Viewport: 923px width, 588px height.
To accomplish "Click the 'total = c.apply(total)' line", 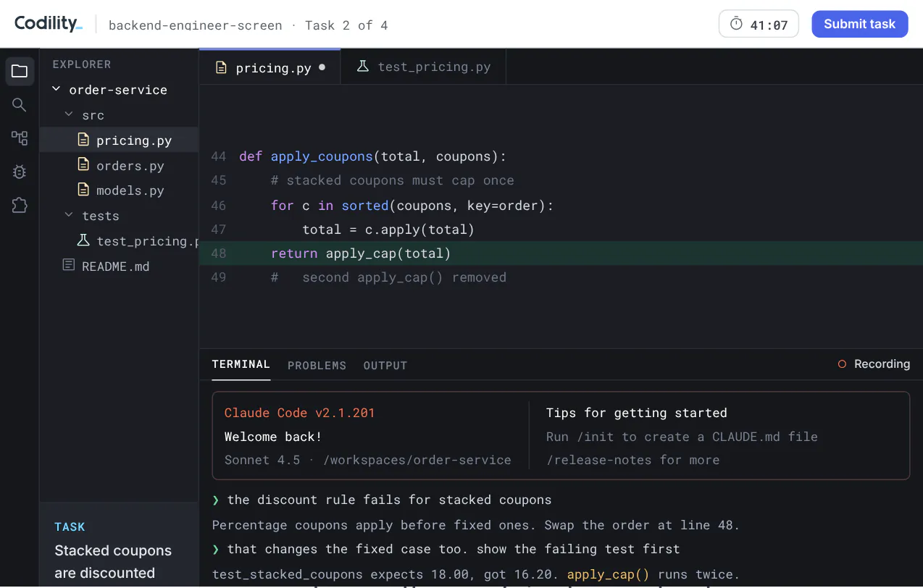I will click(x=388, y=230).
